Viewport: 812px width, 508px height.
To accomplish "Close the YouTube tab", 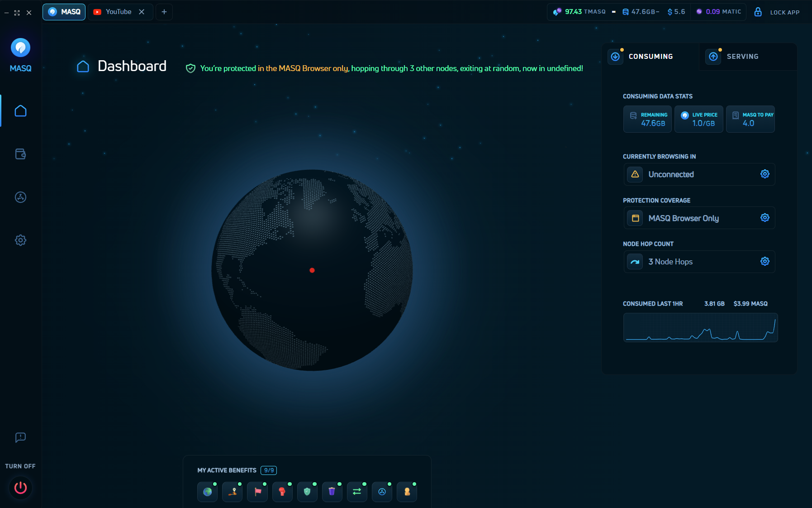I will click(142, 12).
